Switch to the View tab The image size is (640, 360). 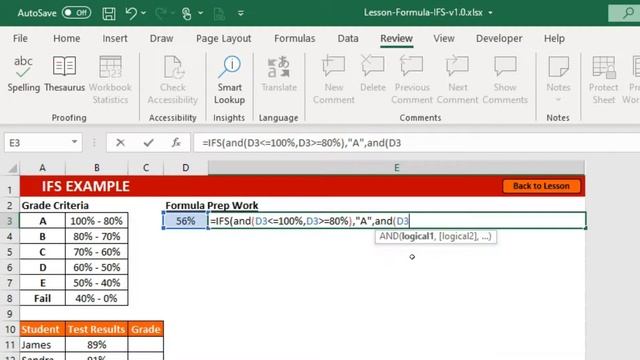(444, 38)
